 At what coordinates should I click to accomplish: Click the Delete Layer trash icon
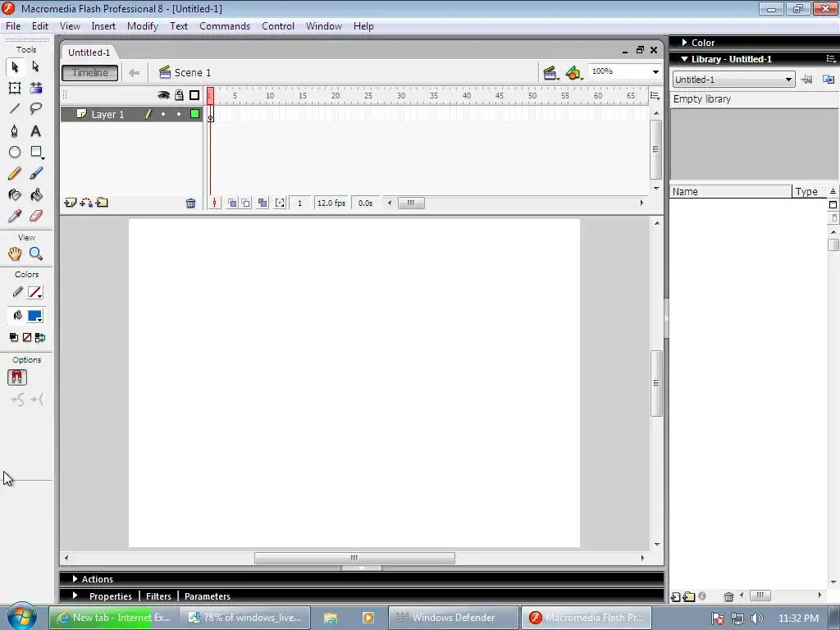click(190, 203)
